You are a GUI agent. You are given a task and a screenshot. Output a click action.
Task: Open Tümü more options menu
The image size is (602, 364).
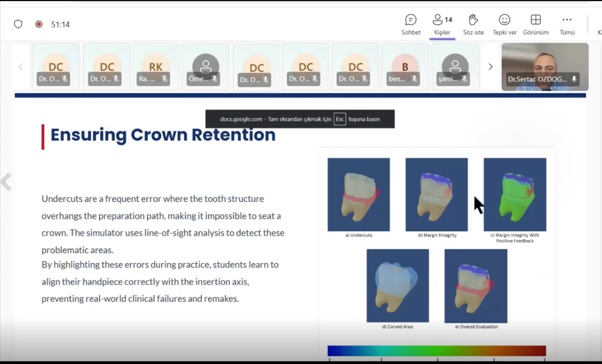click(567, 25)
